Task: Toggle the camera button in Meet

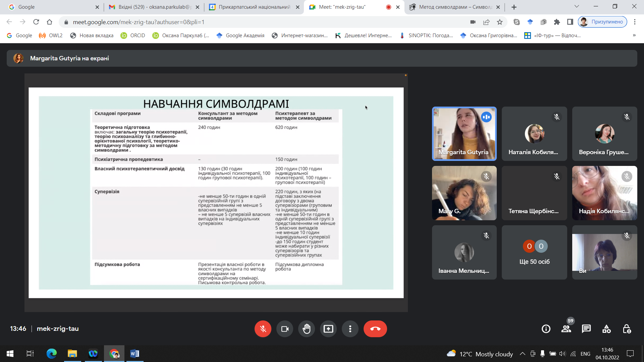Action: (x=285, y=329)
